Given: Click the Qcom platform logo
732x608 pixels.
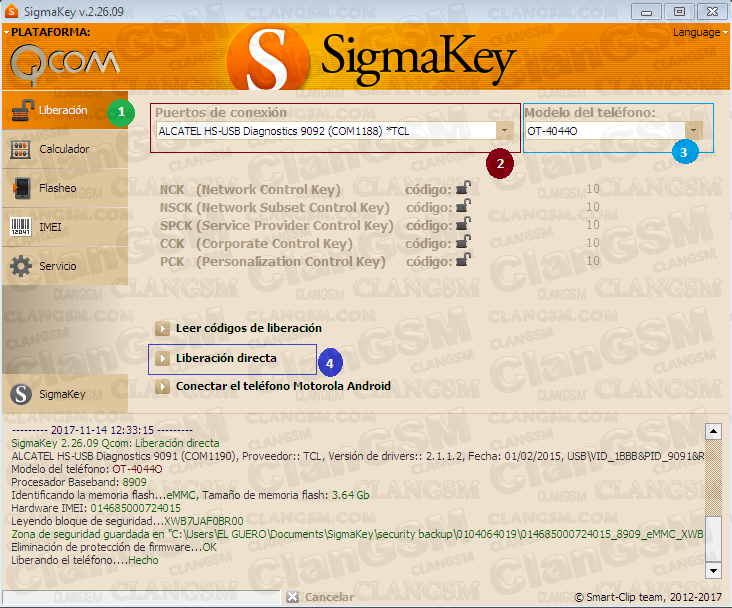Looking at the screenshot, I should (x=64, y=64).
